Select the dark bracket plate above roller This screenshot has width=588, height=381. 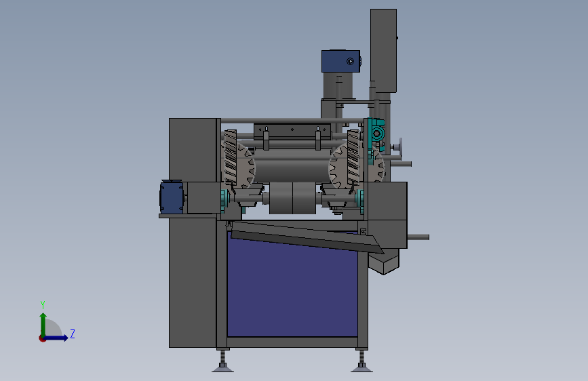coord(292,132)
